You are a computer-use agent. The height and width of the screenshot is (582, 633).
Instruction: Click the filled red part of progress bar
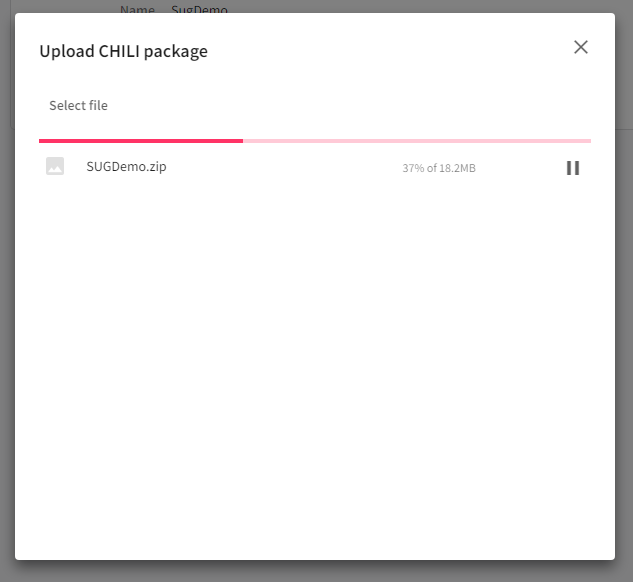[x=140, y=141]
